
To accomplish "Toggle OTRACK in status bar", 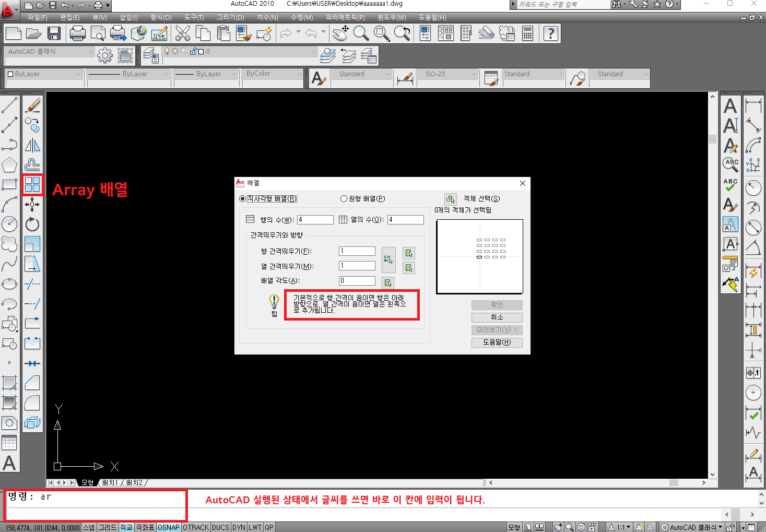I will (x=196, y=527).
